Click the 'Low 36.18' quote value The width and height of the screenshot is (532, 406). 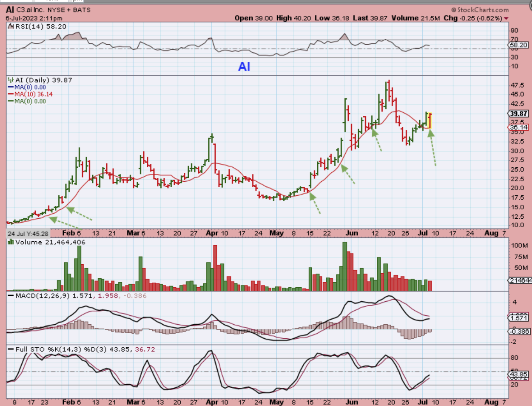(332, 18)
